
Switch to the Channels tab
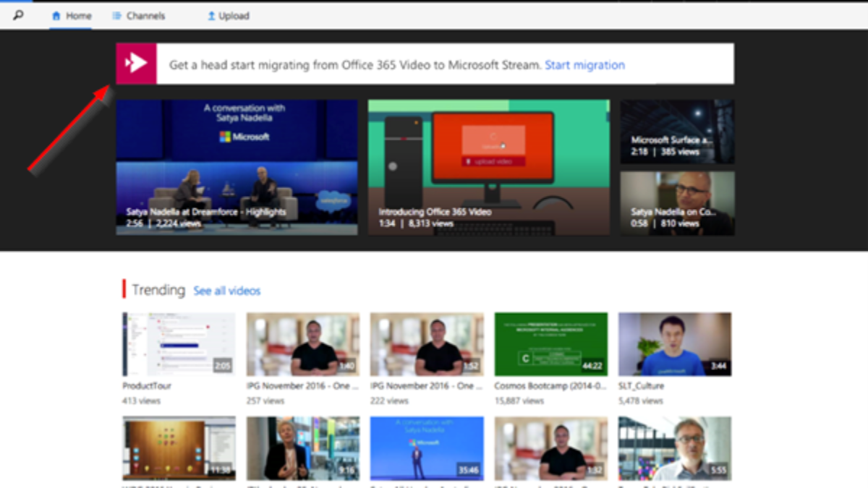[139, 15]
